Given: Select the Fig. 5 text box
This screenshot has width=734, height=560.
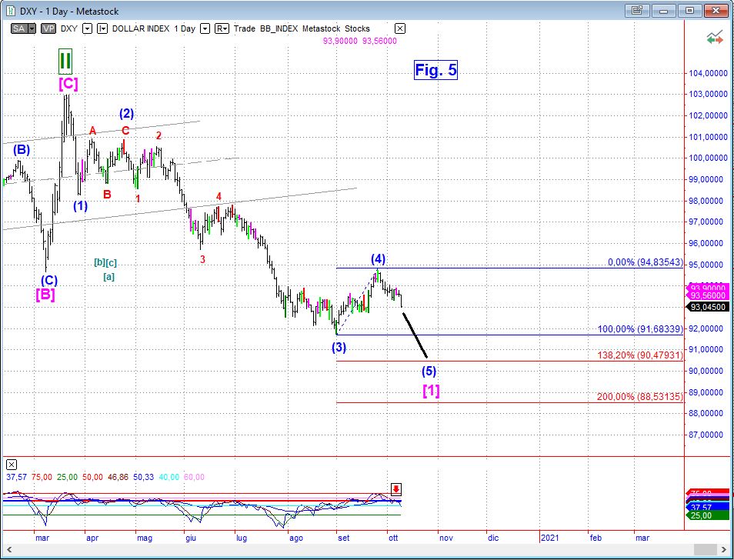Looking at the screenshot, I should (435, 71).
